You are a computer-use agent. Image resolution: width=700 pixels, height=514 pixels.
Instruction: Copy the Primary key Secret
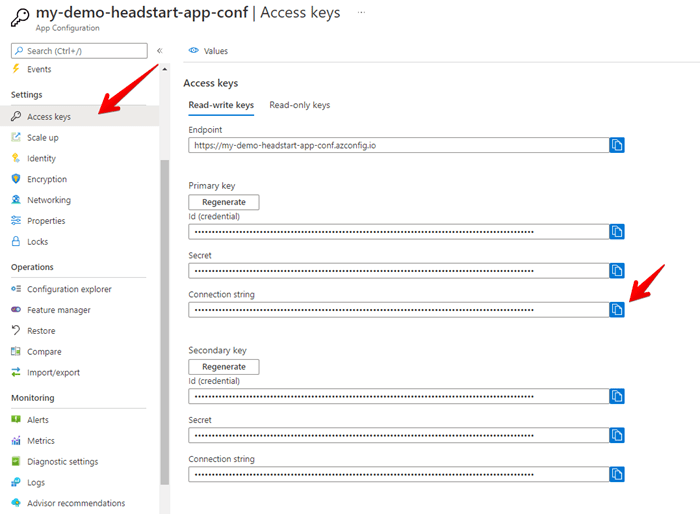pos(617,271)
